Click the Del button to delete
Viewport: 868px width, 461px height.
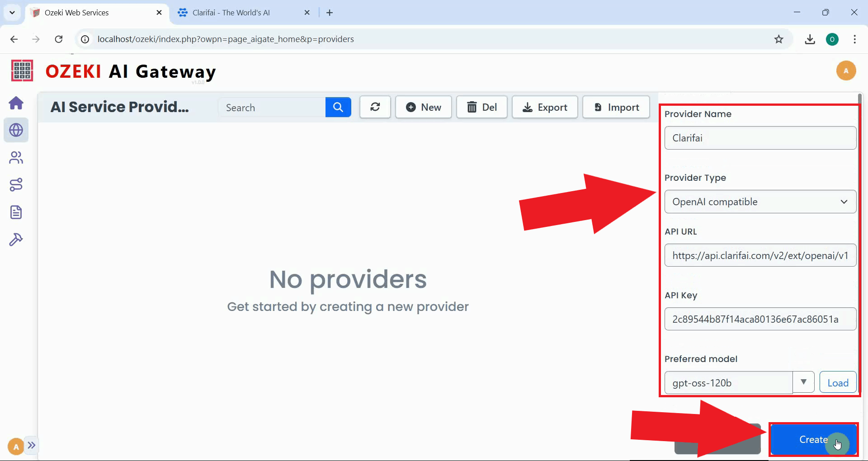click(x=481, y=107)
